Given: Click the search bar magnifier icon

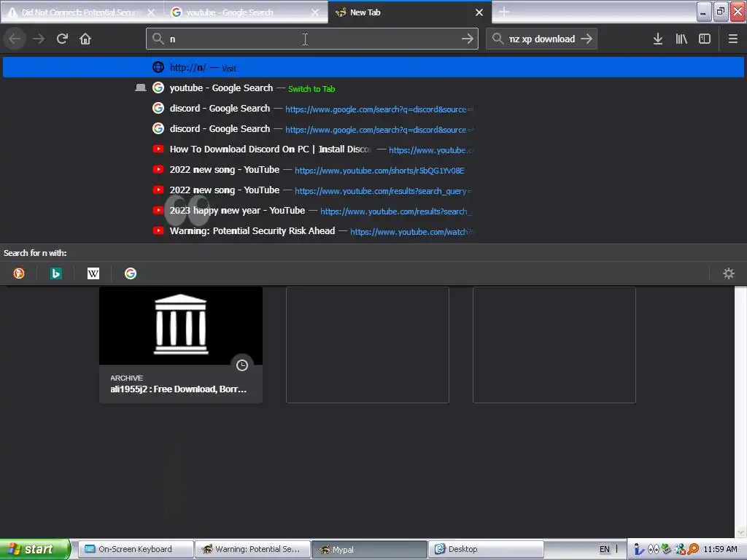Looking at the screenshot, I should (498, 39).
